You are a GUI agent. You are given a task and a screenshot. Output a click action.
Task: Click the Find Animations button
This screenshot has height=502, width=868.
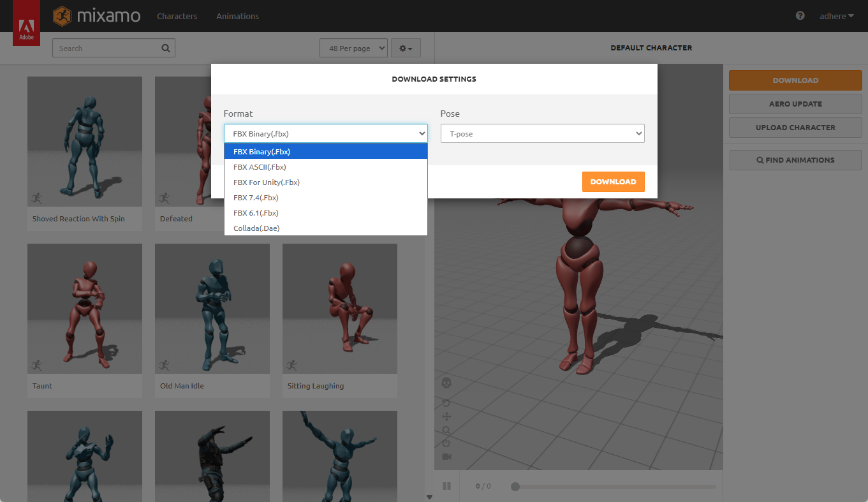click(795, 160)
